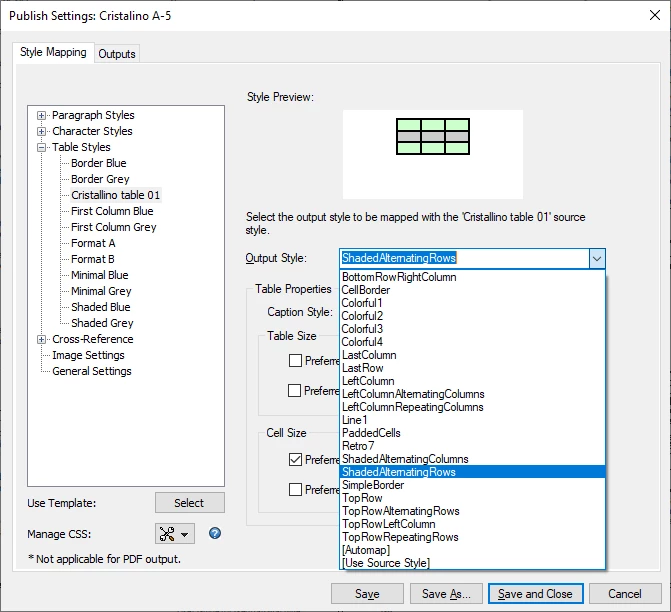The image size is (671, 612).
Task: Toggle first Preferred checkbox under Table Size
Action: click(x=295, y=361)
